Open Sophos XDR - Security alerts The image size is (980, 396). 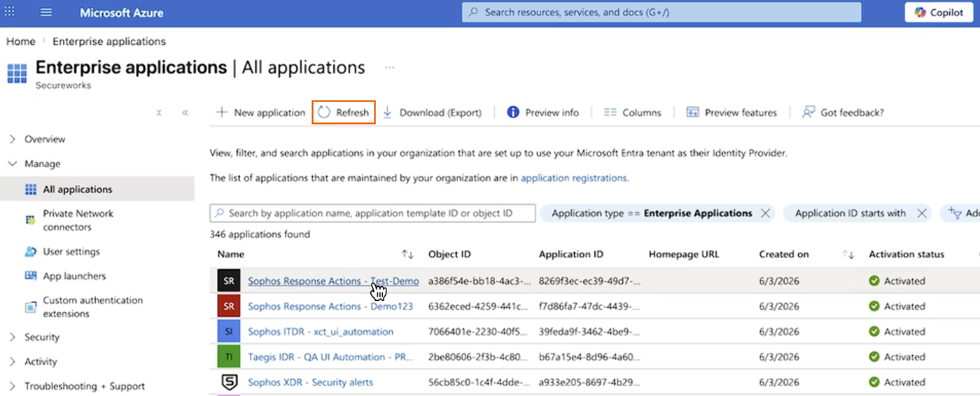(x=310, y=382)
